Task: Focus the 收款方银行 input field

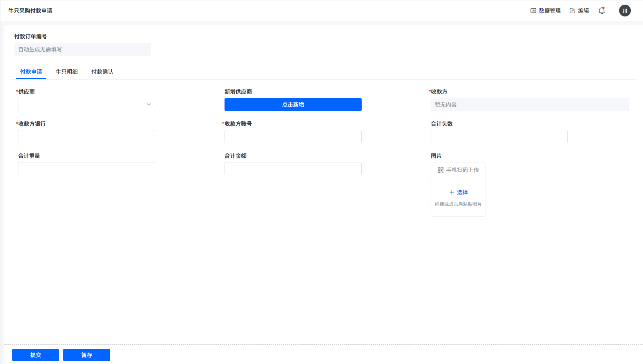Action: coord(87,137)
